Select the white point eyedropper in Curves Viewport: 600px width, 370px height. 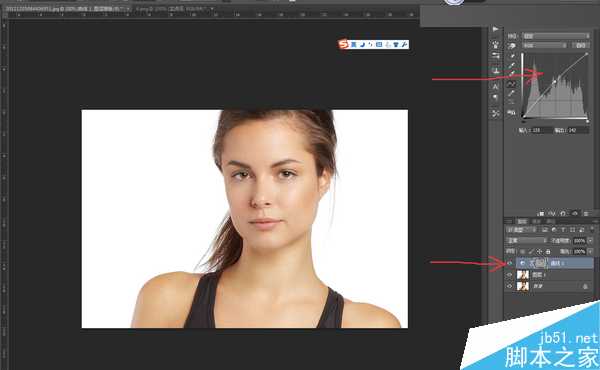pyautogui.click(x=512, y=74)
